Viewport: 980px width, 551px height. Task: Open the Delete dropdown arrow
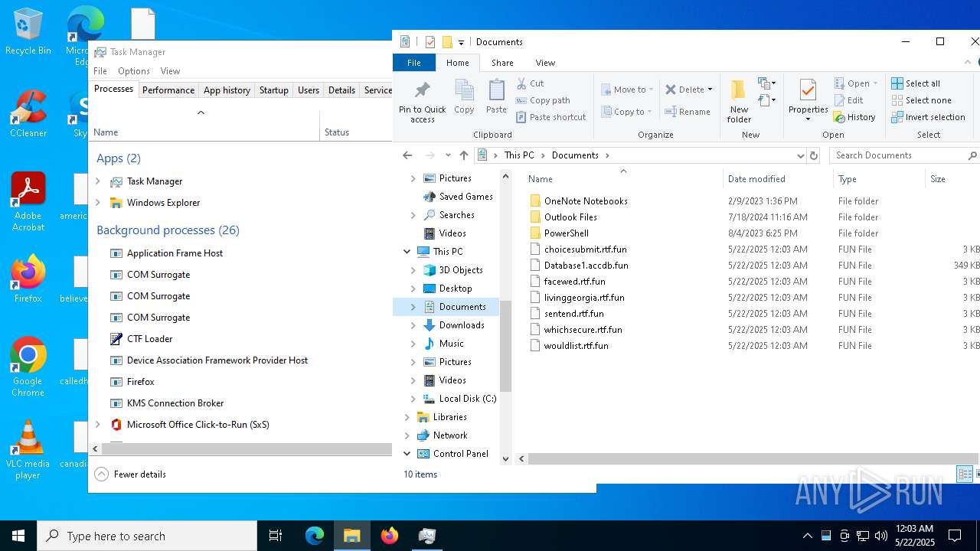tap(710, 90)
